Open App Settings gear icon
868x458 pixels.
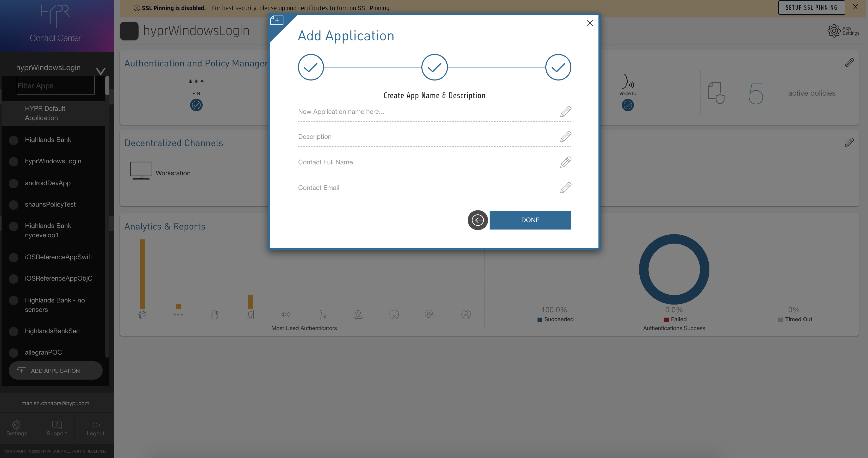click(x=834, y=31)
